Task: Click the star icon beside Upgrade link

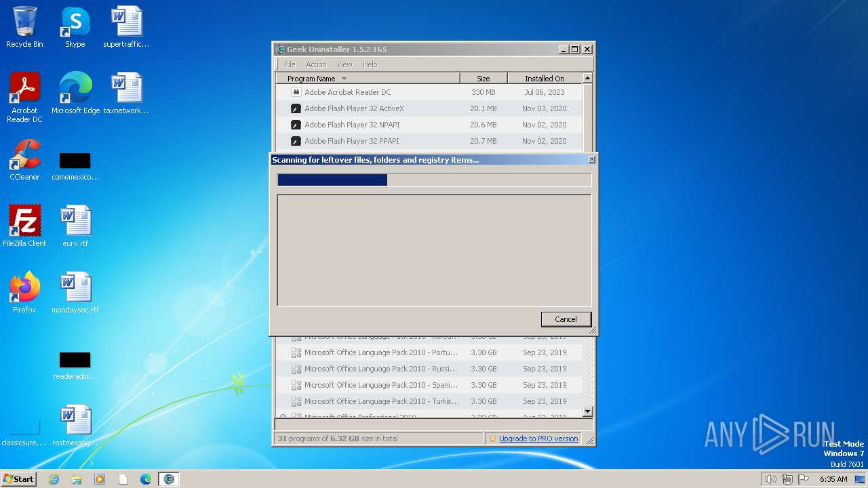Action: [492, 439]
